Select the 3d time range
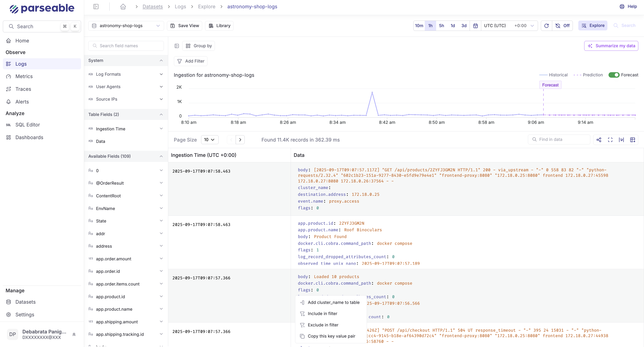644x347 pixels. (x=464, y=26)
